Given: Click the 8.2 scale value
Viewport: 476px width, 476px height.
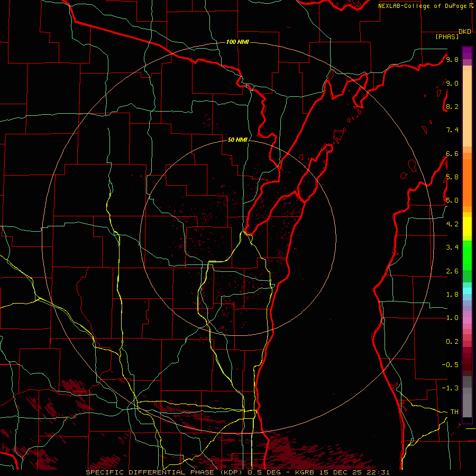Looking at the screenshot, I should point(452,106).
